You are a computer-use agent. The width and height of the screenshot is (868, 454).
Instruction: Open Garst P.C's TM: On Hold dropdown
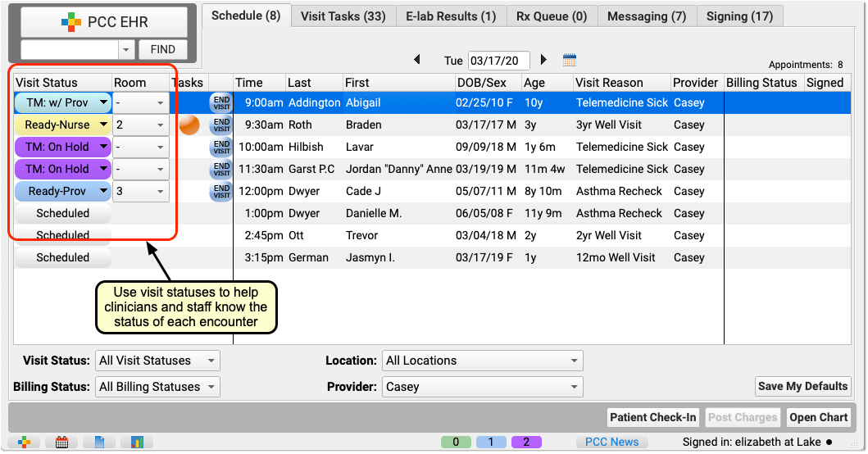(62, 170)
